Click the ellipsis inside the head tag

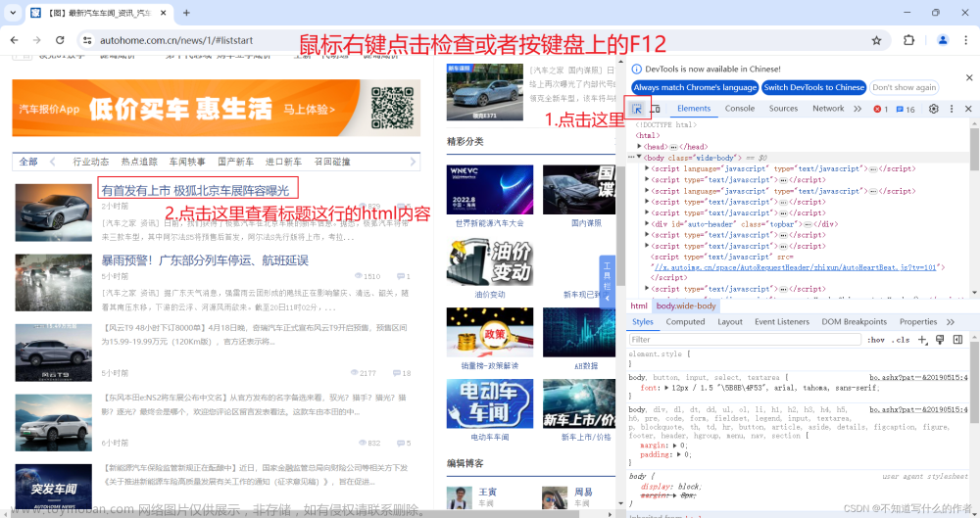click(x=674, y=147)
